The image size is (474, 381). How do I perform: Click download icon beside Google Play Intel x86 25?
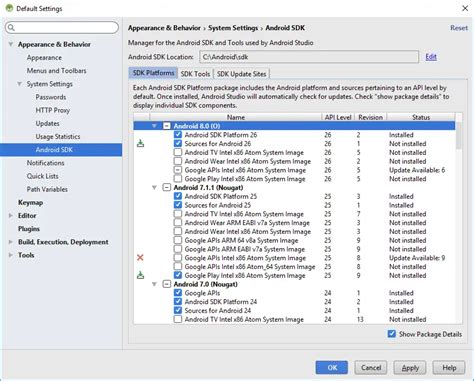point(141,275)
